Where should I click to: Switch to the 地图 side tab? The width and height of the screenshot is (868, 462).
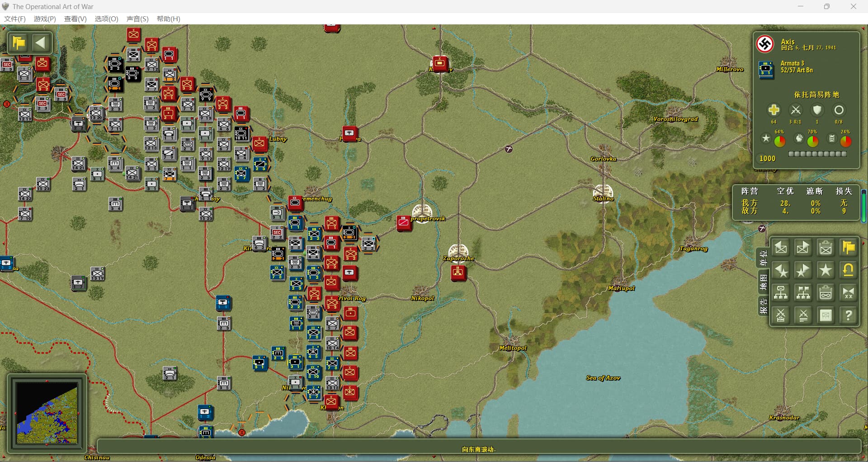pos(763,282)
